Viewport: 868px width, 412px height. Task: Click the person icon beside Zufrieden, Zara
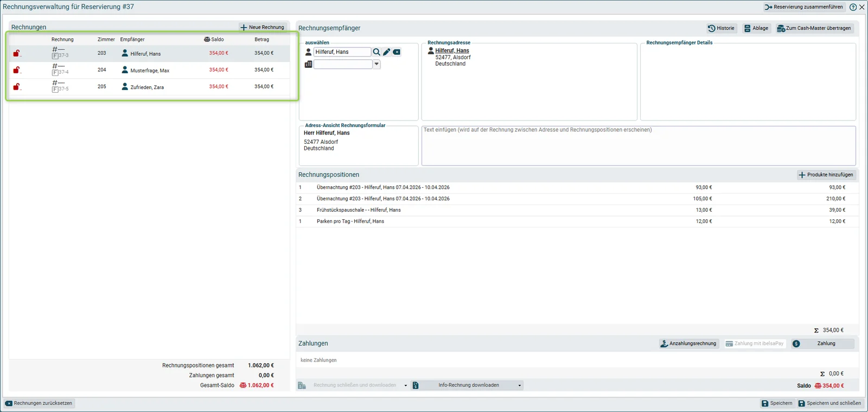tap(125, 87)
